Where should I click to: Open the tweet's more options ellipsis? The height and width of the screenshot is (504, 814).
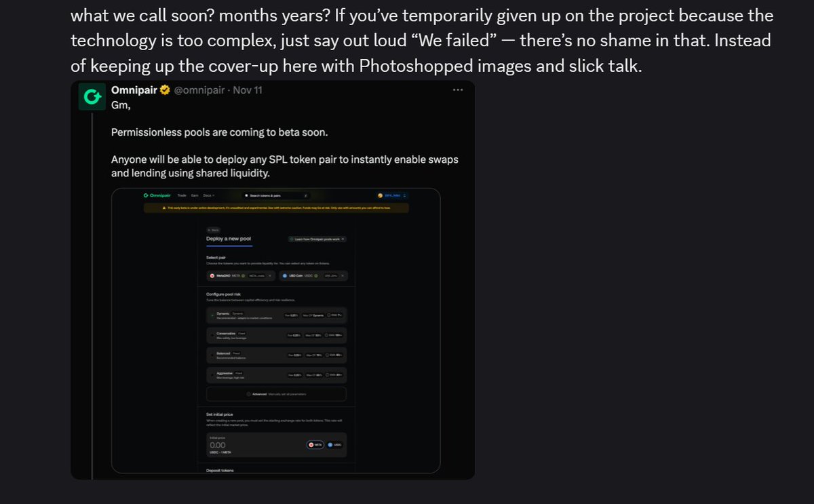459,90
